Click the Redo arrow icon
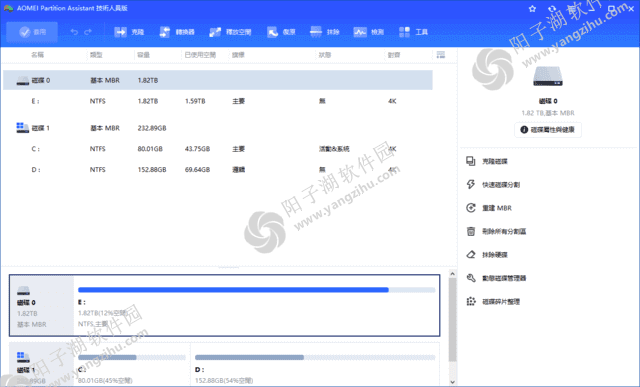Viewport: 640px width, 387px height. (x=88, y=32)
